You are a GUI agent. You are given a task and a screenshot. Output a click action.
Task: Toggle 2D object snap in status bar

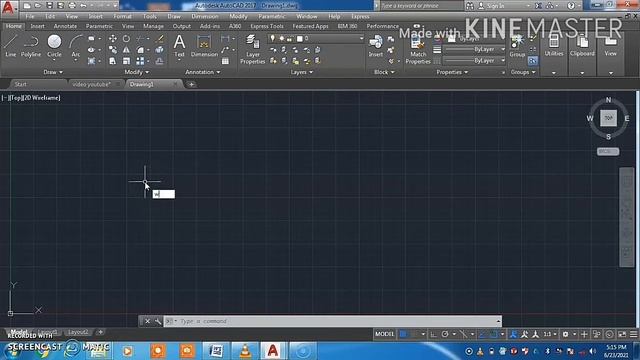(493, 334)
